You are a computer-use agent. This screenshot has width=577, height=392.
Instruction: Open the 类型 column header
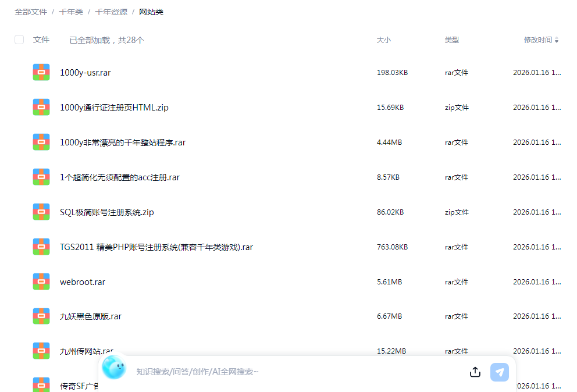tap(451, 40)
